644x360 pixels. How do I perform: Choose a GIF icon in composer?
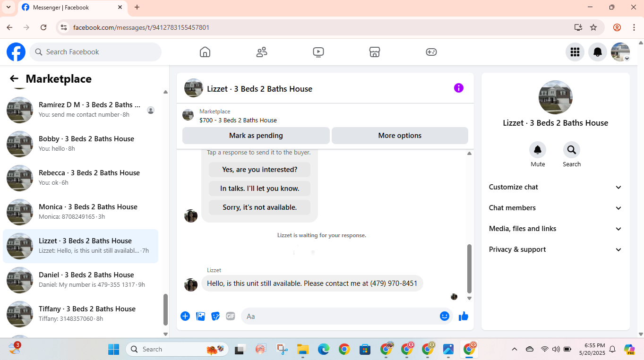pos(231,316)
